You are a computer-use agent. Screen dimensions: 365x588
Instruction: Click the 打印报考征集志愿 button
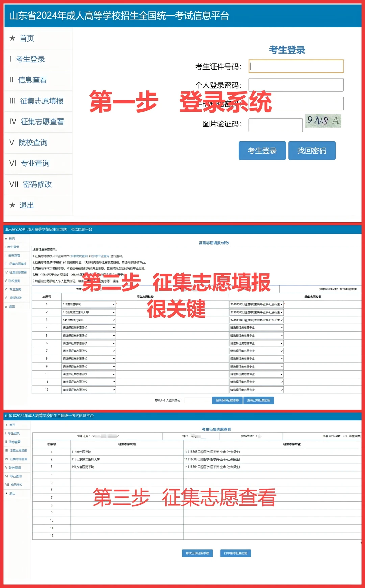tap(236, 553)
